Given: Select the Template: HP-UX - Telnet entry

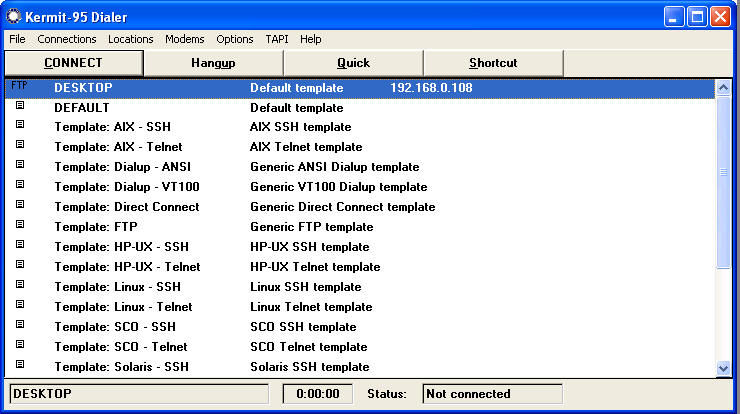Looking at the screenshot, I should pos(127,267).
